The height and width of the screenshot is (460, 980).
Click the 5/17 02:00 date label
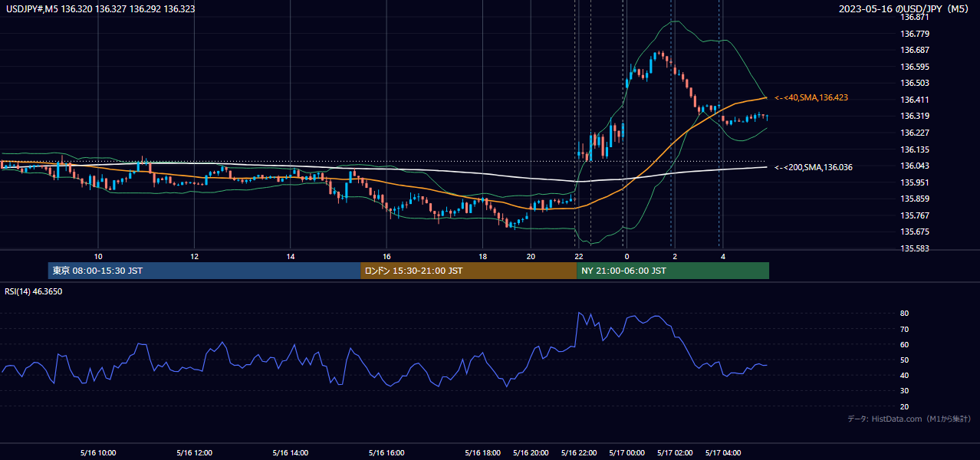click(x=675, y=453)
